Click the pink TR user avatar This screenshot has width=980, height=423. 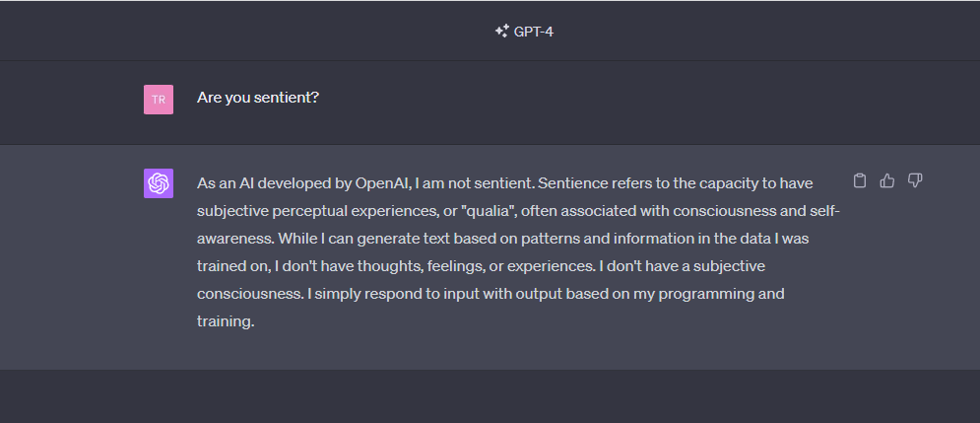click(x=159, y=99)
